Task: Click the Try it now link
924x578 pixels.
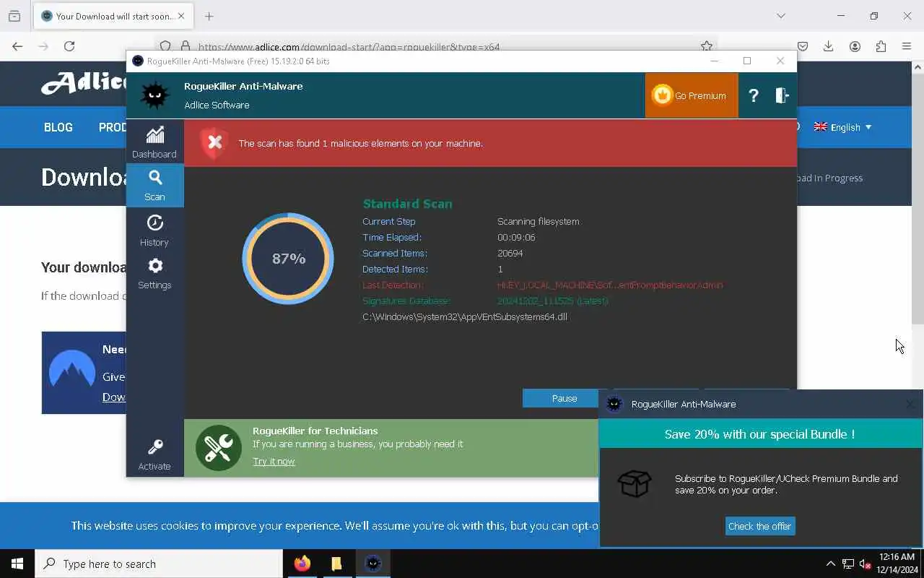Action: coord(274,461)
